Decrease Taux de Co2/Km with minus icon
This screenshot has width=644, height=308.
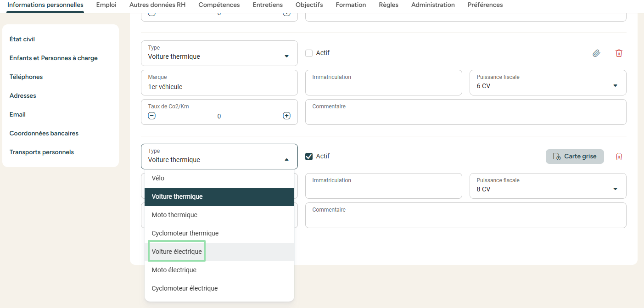(152, 116)
